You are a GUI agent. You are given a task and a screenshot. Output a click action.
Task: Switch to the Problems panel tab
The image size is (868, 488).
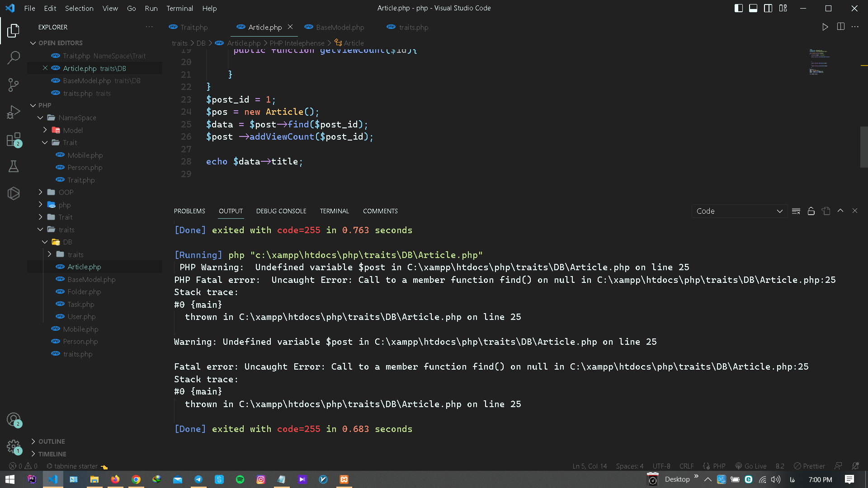coord(189,211)
